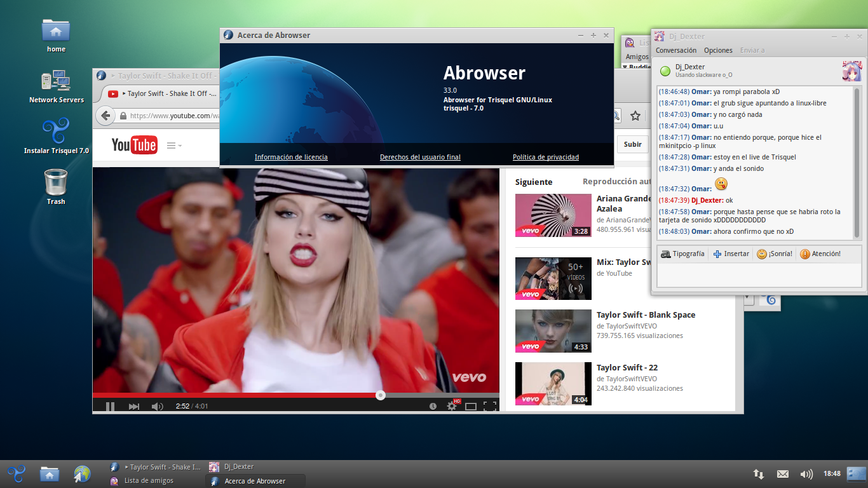Click the video progress bar scrubber handle
This screenshot has width=868, height=488.
pos(381,395)
